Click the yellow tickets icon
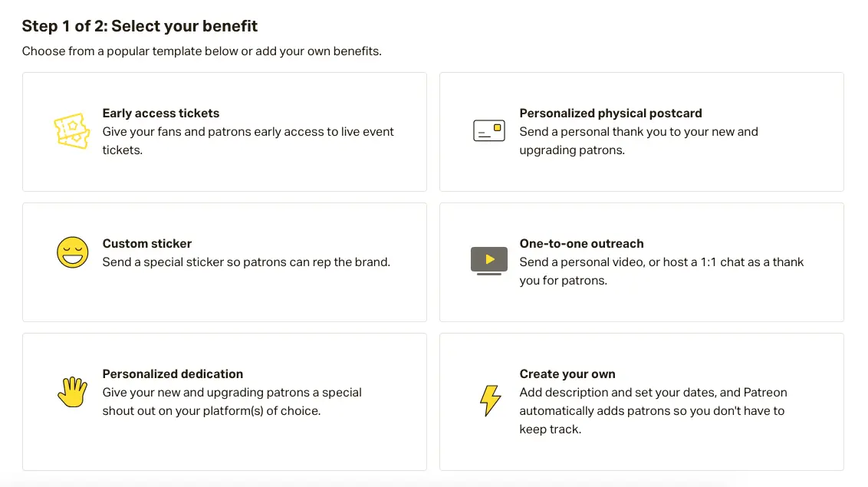 coord(72,132)
